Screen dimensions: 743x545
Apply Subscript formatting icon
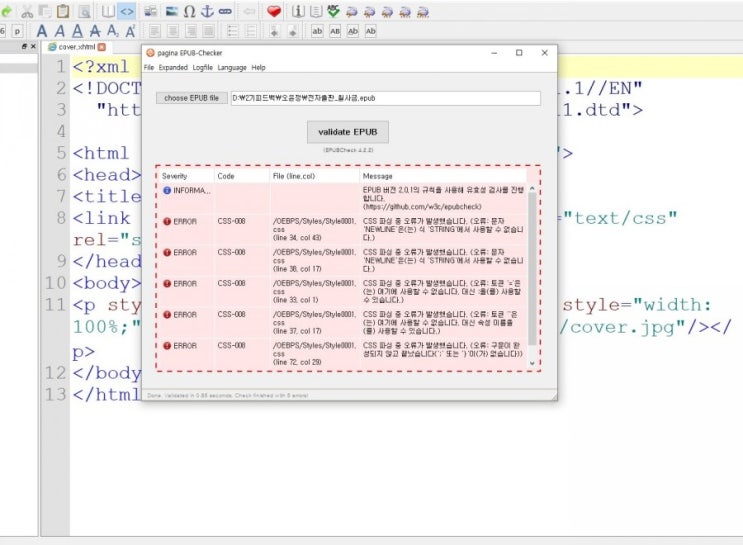click(112, 31)
